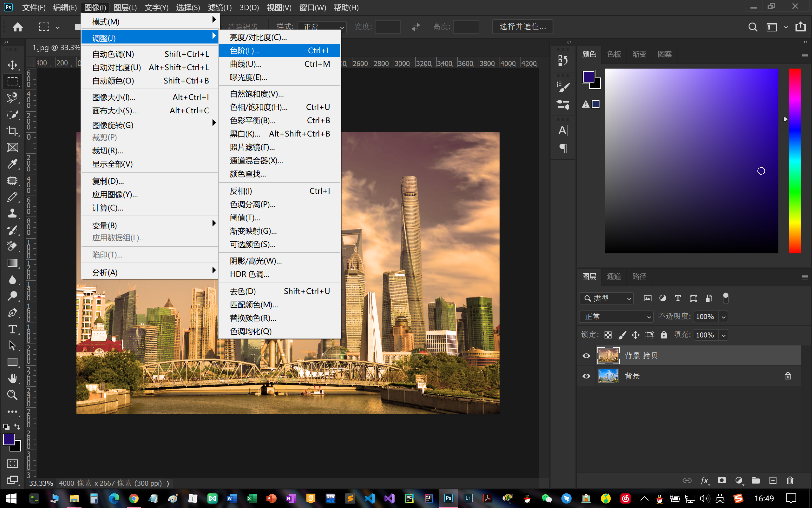
Task: Expand the 不透明度 opacity dropdown arrow
Action: [x=724, y=317]
